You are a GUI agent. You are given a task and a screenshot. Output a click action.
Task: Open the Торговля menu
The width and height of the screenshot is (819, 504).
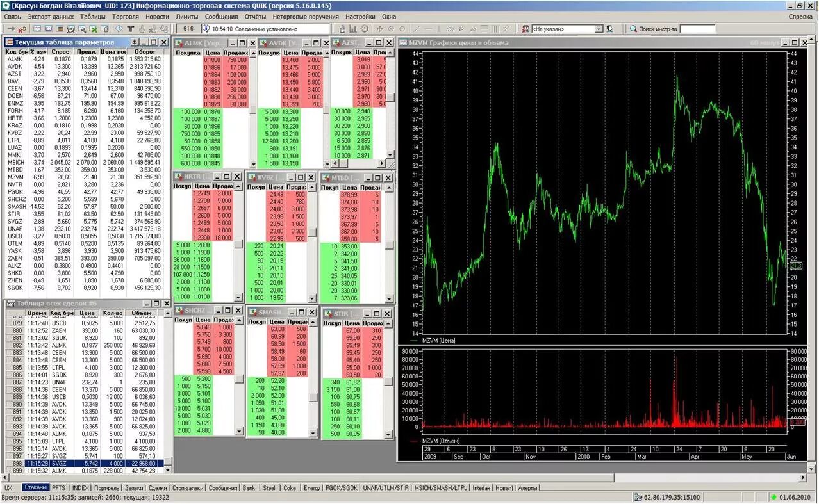pos(125,17)
